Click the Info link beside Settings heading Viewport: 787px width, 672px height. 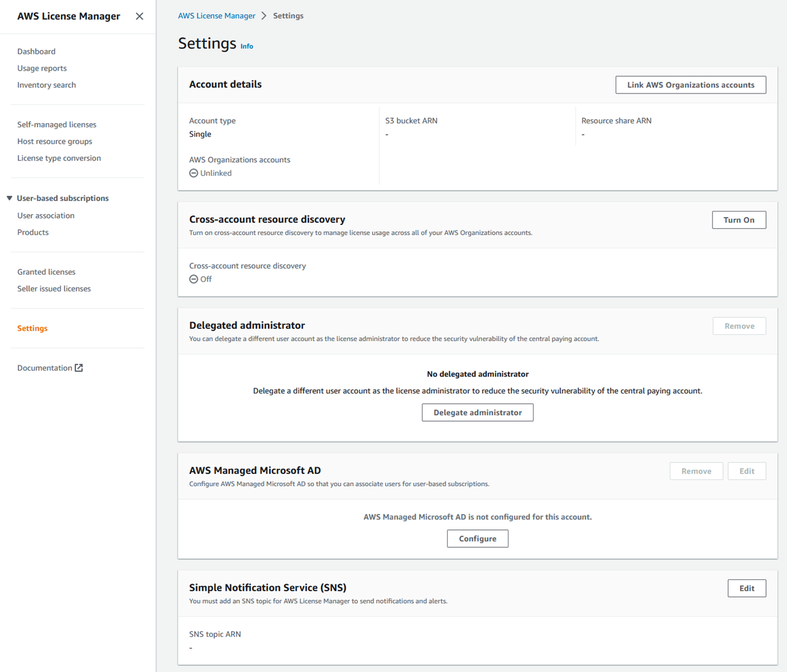pos(247,46)
